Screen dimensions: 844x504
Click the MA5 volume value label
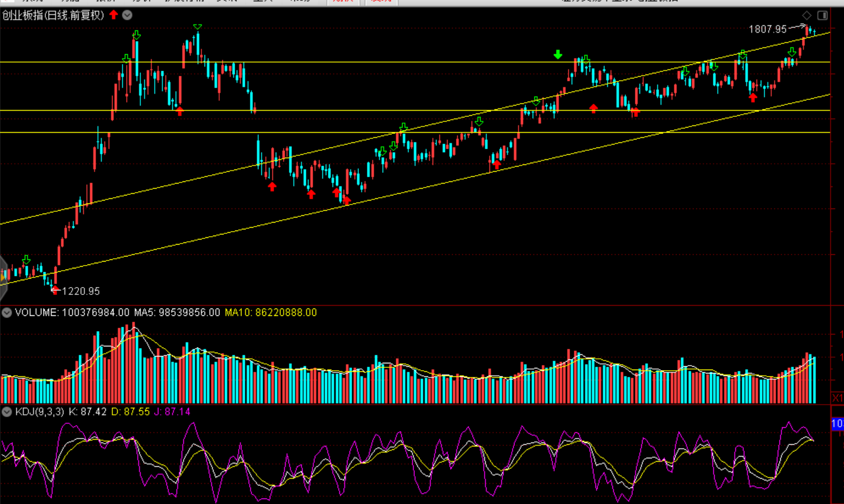(176, 312)
